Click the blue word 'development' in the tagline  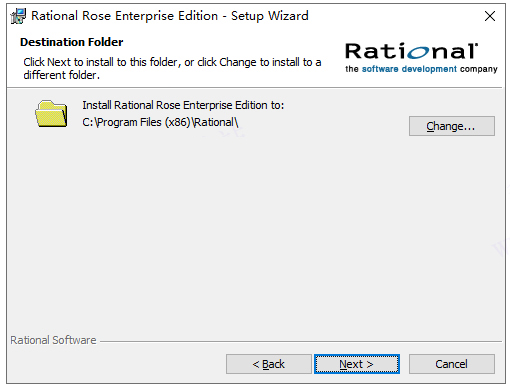[429, 69]
